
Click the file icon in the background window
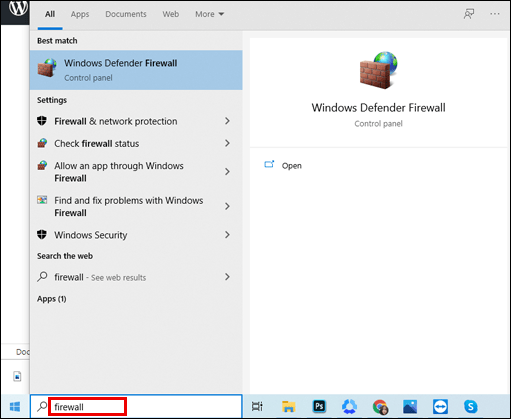pos(17,376)
